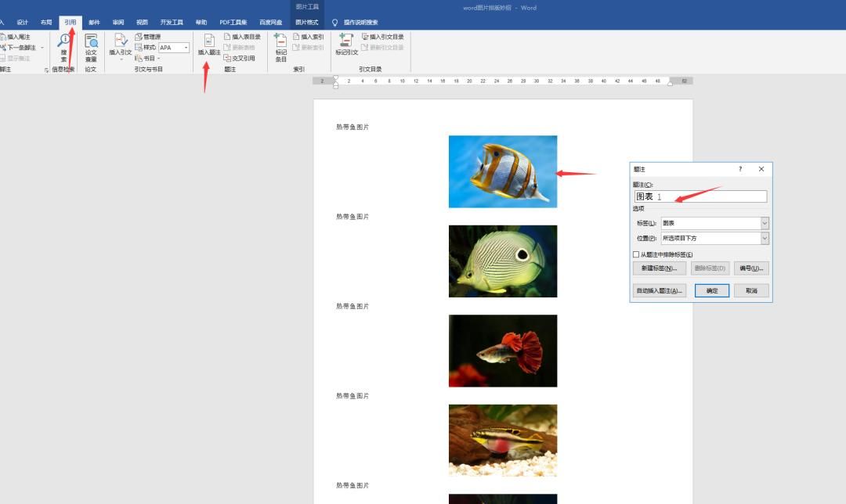Viewport: 846px width, 504px height.
Task: Open the citation 样式 APA style dropdown
Action: click(186, 48)
